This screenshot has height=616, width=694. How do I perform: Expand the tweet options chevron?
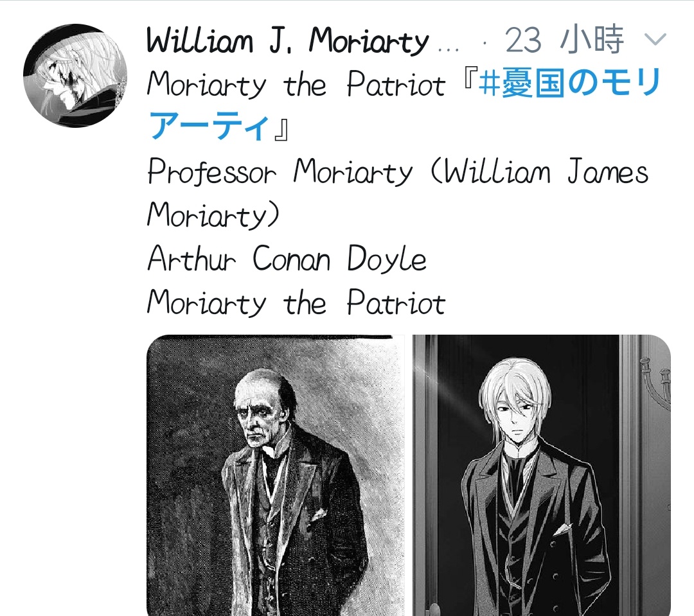click(x=655, y=39)
